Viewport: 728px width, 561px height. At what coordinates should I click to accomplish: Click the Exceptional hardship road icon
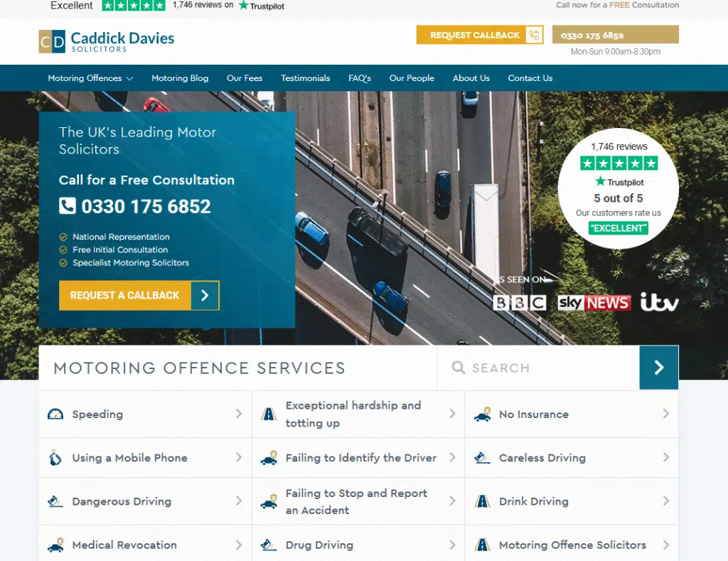(269, 414)
